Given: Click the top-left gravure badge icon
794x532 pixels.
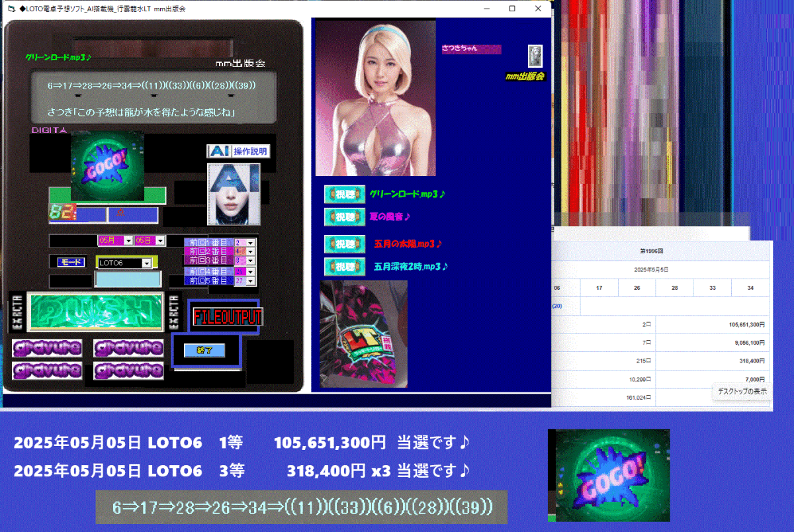Looking at the screenshot, I should [x=46, y=347].
